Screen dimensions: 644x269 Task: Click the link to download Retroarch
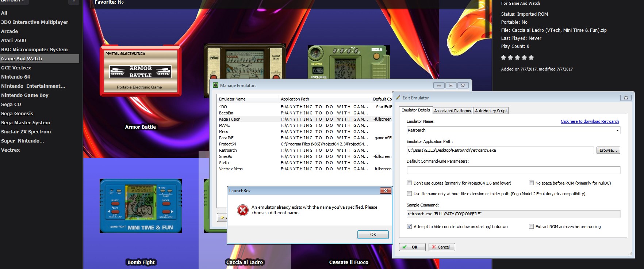[590, 121]
